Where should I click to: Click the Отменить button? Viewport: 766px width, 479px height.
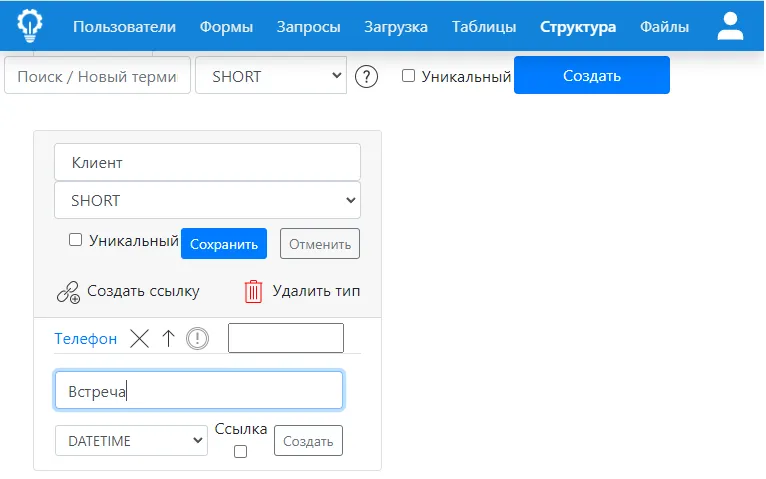point(320,244)
